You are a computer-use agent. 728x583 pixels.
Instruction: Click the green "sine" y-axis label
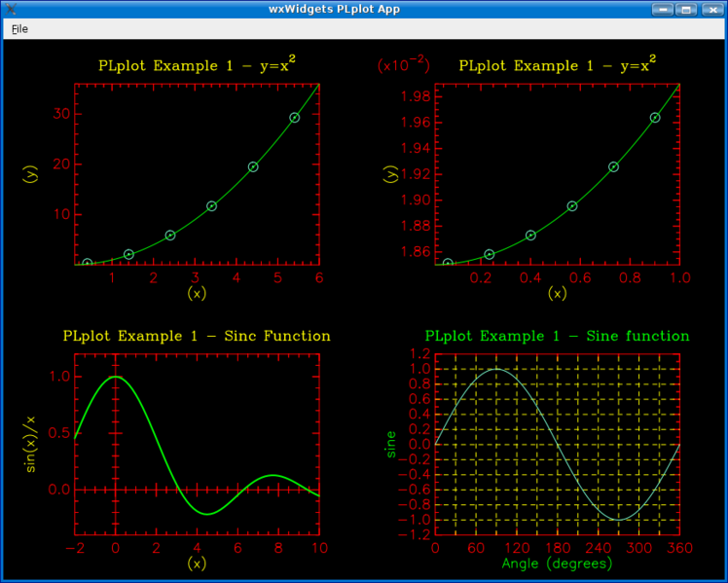point(392,444)
